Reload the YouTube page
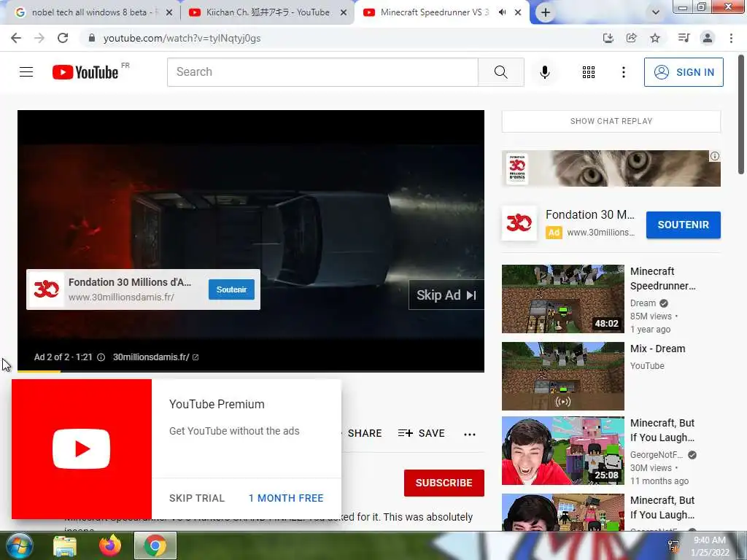 coord(63,38)
